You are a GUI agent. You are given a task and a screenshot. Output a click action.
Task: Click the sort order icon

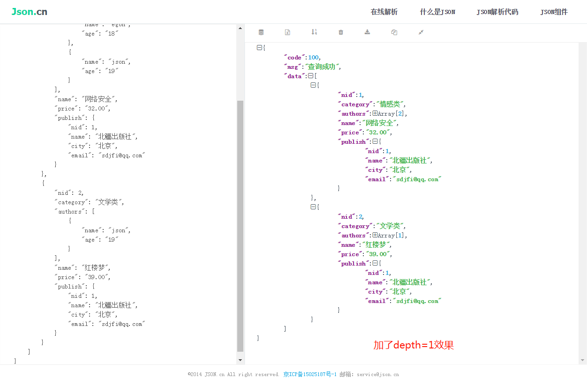[x=314, y=32]
